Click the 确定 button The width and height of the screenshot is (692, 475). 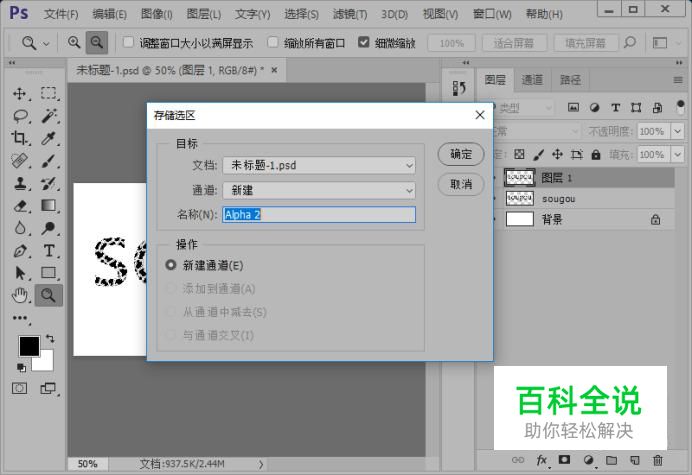pos(461,154)
